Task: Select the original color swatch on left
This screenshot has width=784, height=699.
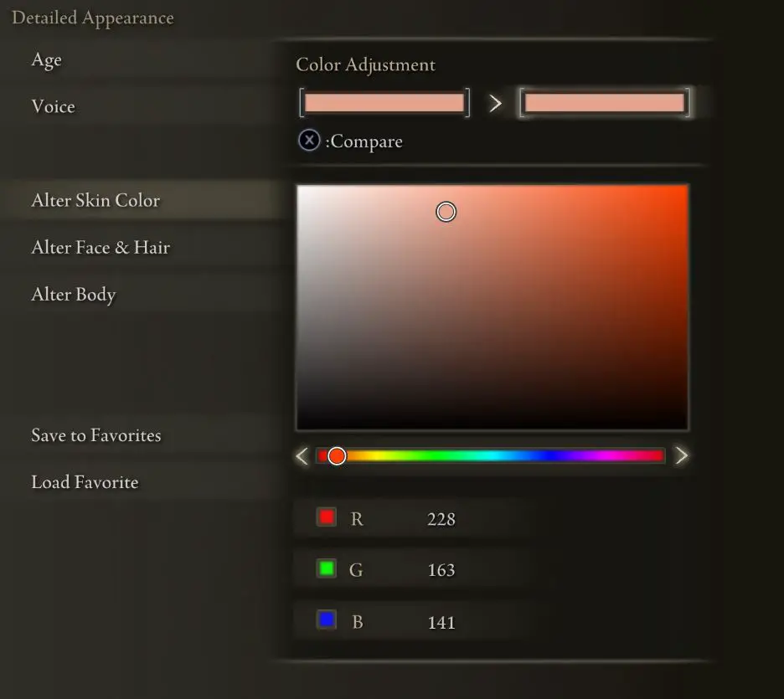Action: tap(384, 102)
